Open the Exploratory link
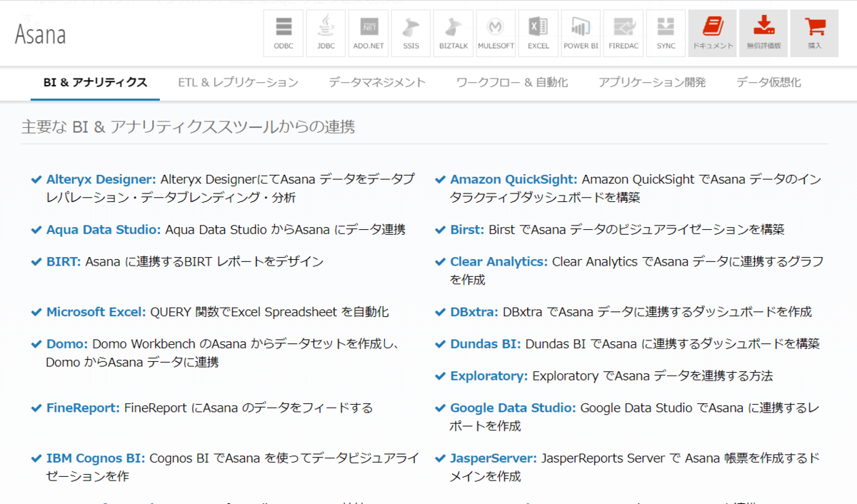Image resolution: width=857 pixels, height=504 pixels. tap(489, 376)
